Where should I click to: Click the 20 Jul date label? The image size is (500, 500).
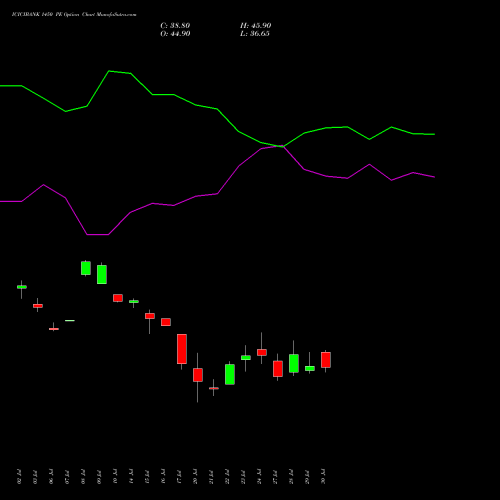(195, 477)
